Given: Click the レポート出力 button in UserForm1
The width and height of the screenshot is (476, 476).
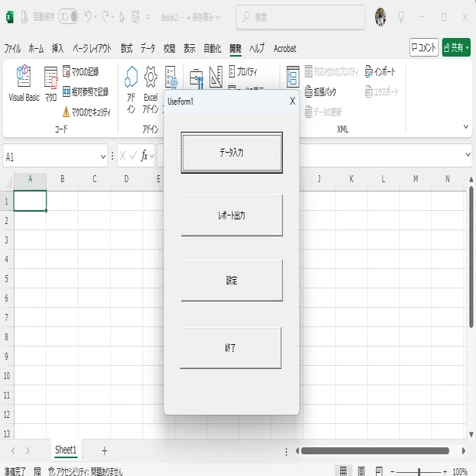Looking at the screenshot, I should [232, 216].
